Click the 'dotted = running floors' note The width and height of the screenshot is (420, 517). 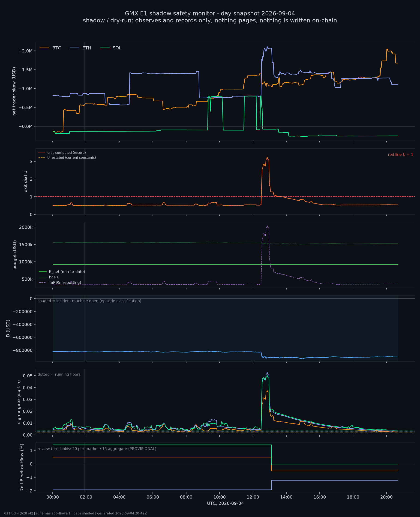tap(59, 374)
